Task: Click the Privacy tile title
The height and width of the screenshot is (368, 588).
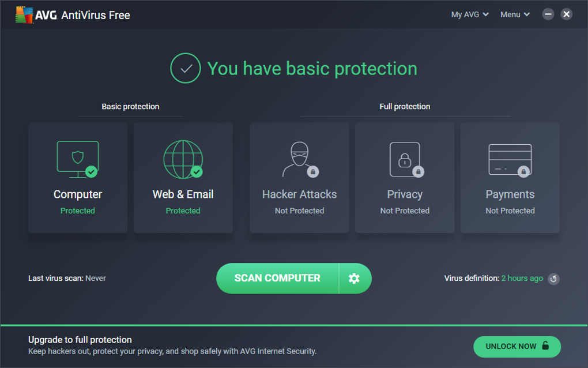Action: 405,194
